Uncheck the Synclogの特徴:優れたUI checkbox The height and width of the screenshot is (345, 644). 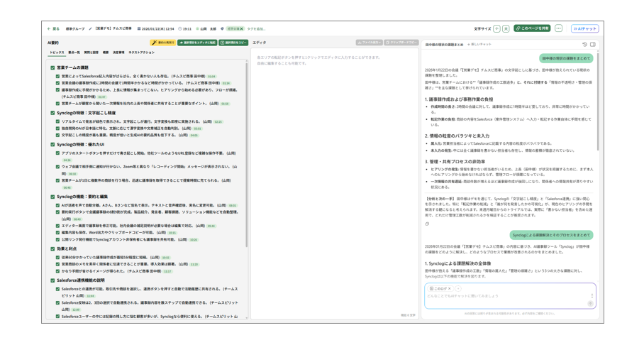click(52, 145)
